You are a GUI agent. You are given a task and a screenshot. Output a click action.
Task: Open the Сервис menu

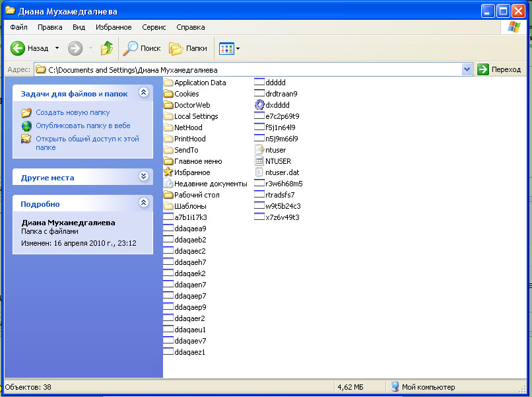point(154,27)
